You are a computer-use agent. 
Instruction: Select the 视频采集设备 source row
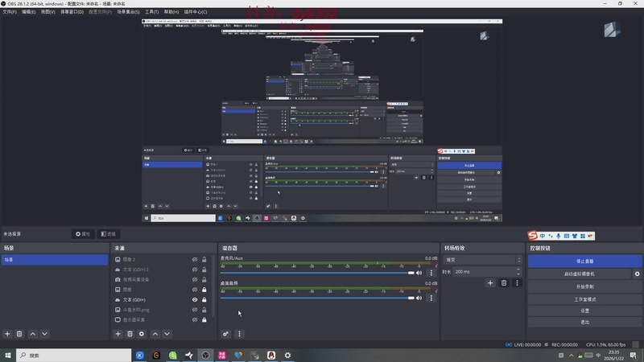[163, 279]
